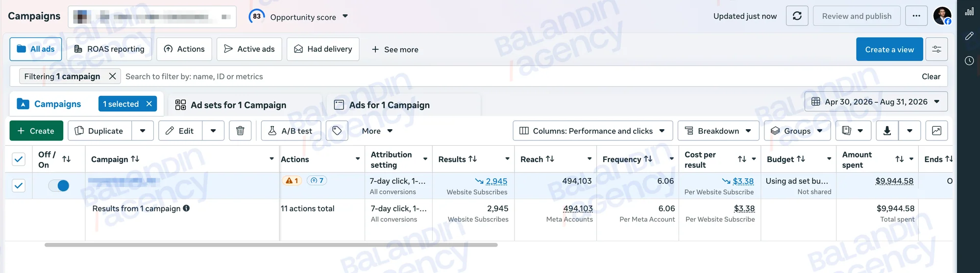
Task: Open the Breakdown dropdown
Action: tap(718, 131)
